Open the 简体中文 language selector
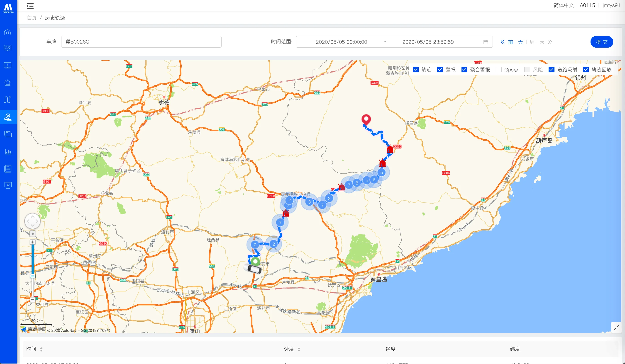The height and width of the screenshot is (364, 625). pos(564,5)
